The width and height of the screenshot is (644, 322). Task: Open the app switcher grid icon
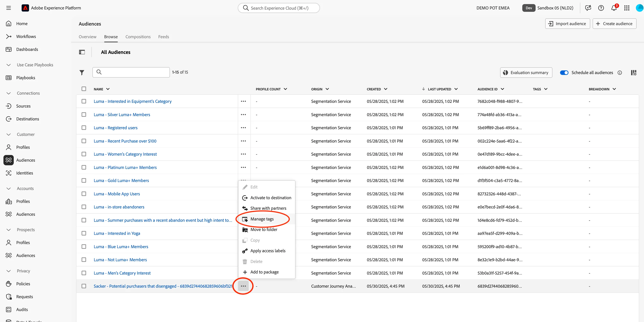[x=626, y=8]
